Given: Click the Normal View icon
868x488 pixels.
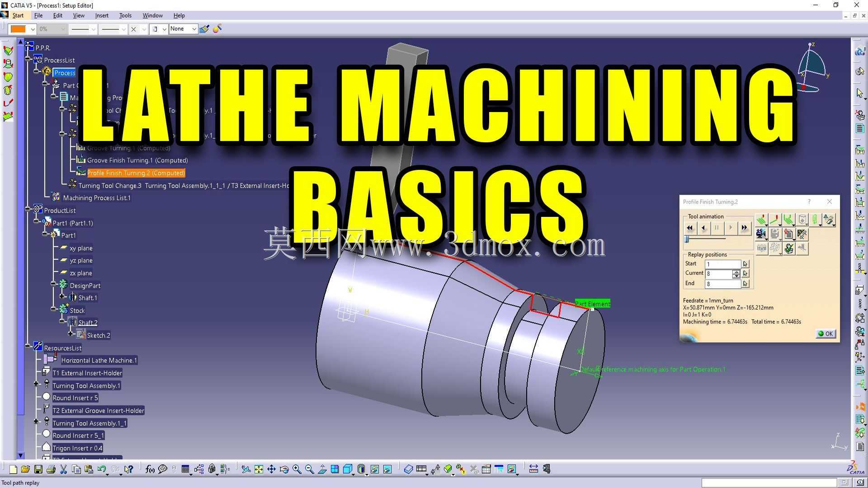Looking at the screenshot, I should [322, 469].
